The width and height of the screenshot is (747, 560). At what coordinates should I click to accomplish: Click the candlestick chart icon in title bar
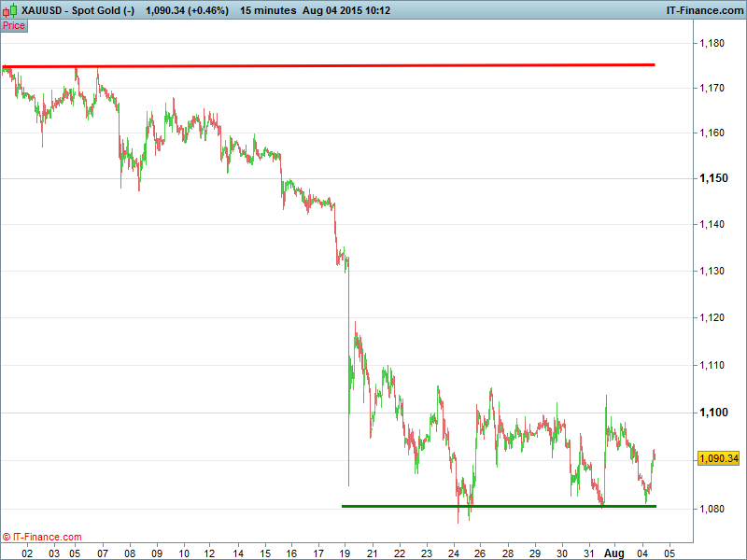point(10,10)
